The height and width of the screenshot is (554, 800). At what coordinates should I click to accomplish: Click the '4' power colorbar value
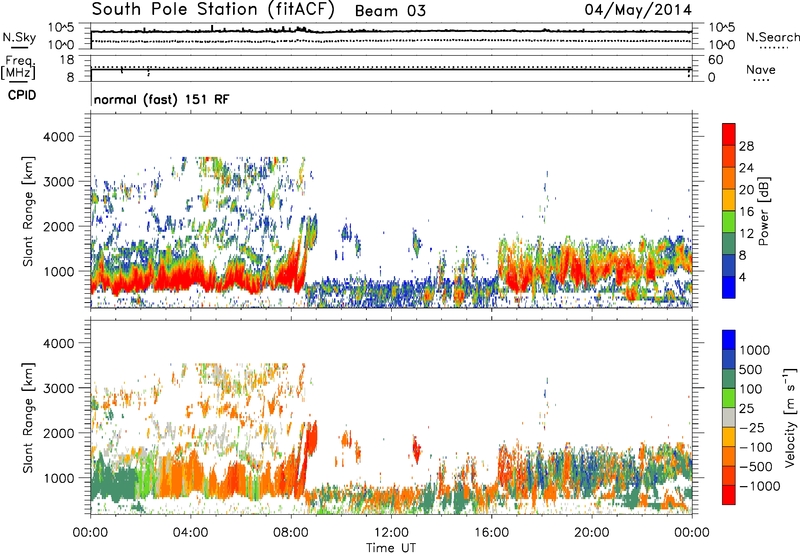pyautogui.click(x=743, y=277)
